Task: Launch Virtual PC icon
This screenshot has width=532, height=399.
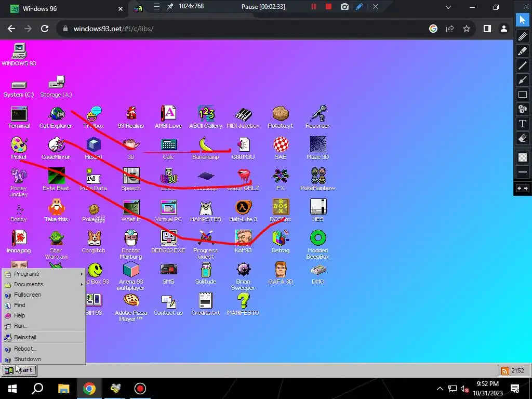Action: 168,211
